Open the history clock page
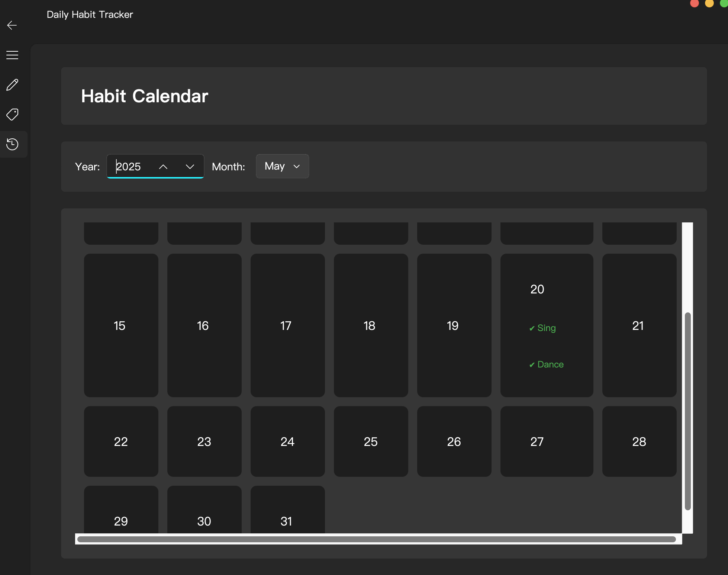The height and width of the screenshot is (575, 728). [x=12, y=144]
